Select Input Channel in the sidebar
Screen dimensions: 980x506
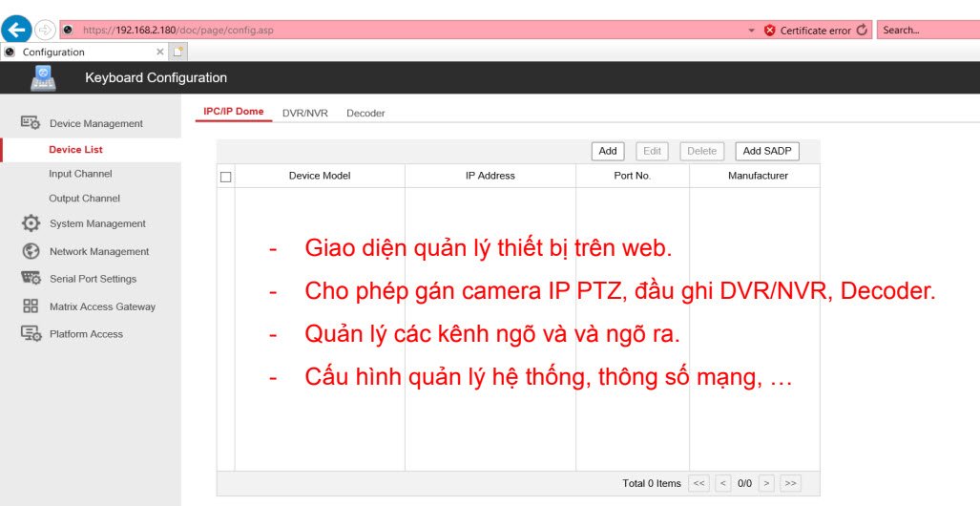point(80,174)
